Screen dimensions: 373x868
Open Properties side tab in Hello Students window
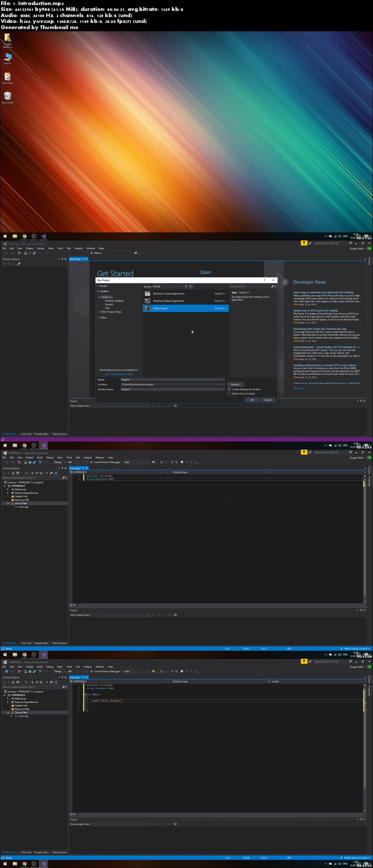369,690
